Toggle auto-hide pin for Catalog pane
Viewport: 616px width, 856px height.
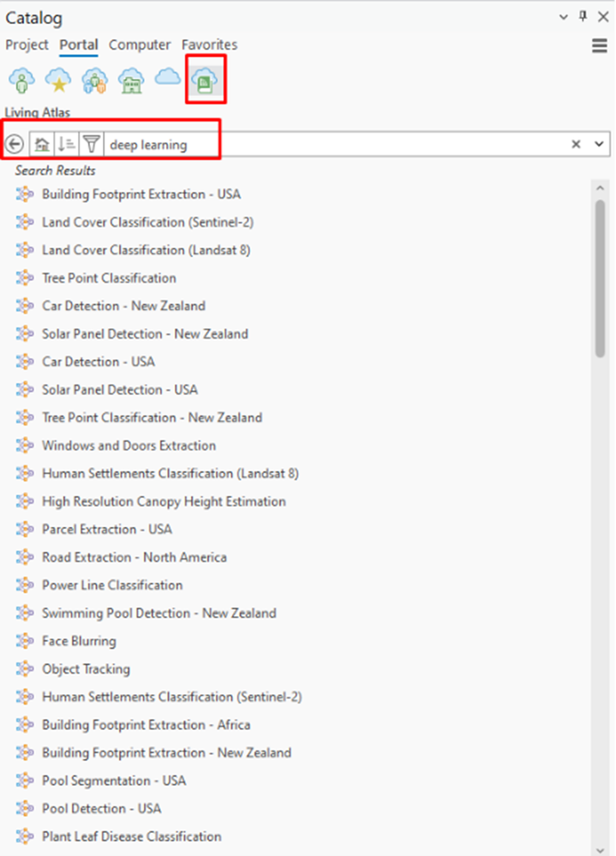coord(583,16)
